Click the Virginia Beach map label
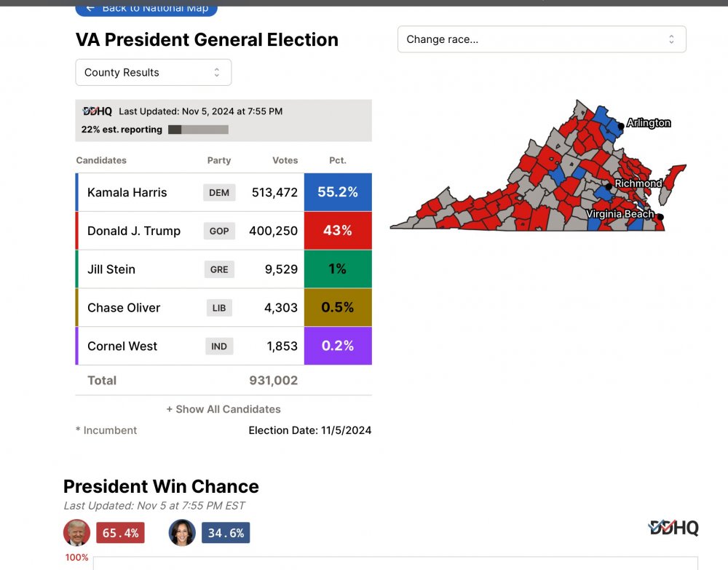Image resolution: width=728 pixels, height=570 pixels. coord(620,215)
